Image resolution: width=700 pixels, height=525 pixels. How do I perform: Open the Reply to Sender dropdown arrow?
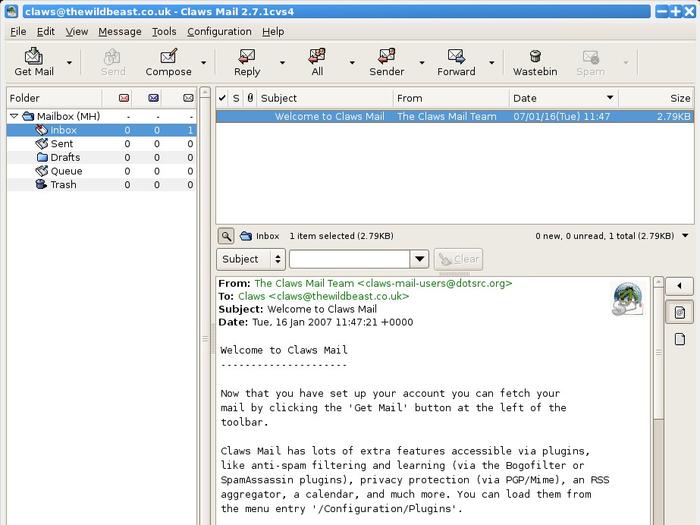[x=421, y=62]
